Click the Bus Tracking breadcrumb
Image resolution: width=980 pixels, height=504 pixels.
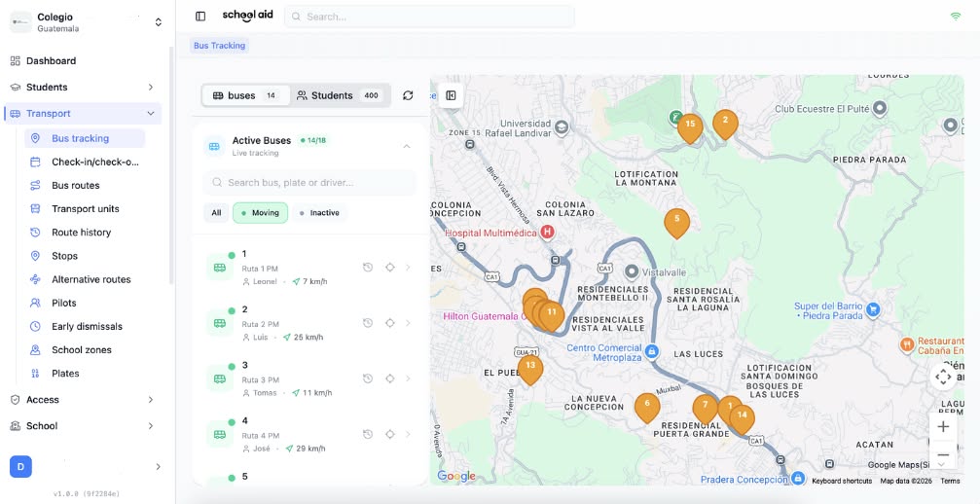point(219,46)
